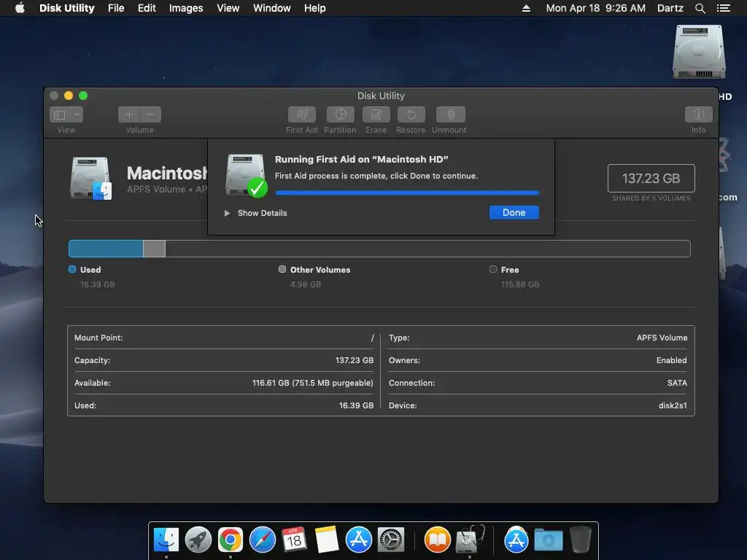
Task: Click the Available 116.61 GB value
Action: [312, 383]
